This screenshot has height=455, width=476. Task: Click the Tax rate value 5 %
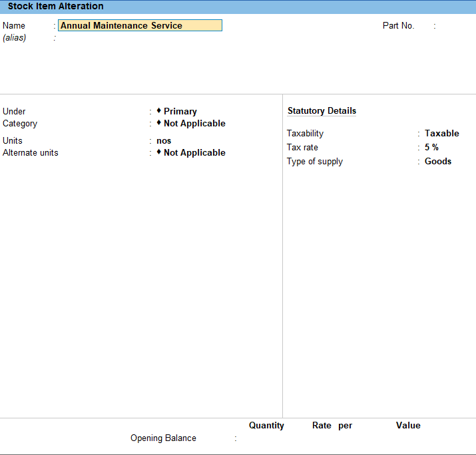[x=431, y=148]
